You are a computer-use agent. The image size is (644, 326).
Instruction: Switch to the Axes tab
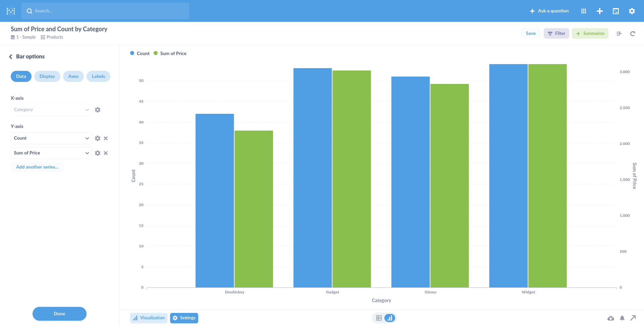click(73, 76)
